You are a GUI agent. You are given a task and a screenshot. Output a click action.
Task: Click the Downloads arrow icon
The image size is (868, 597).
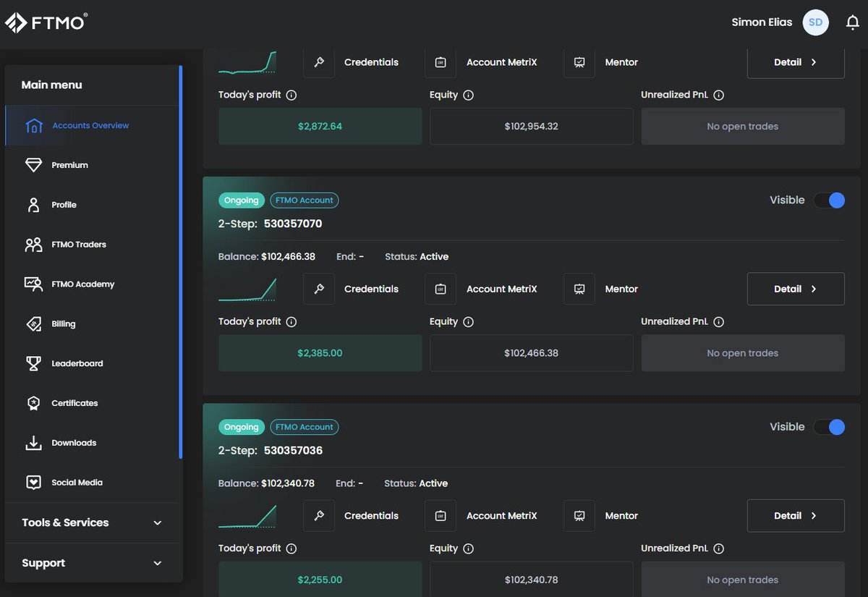pyautogui.click(x=34, y=443)
